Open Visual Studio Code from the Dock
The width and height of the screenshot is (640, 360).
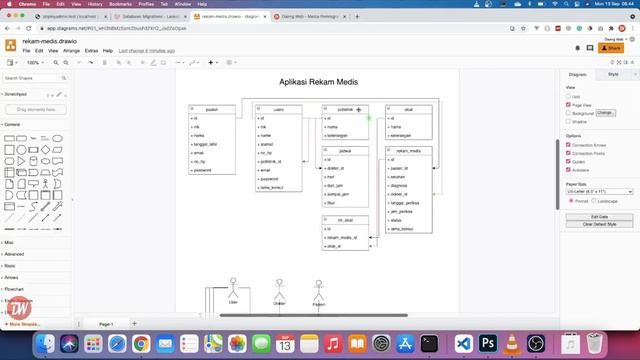click(x=464, y=344)
